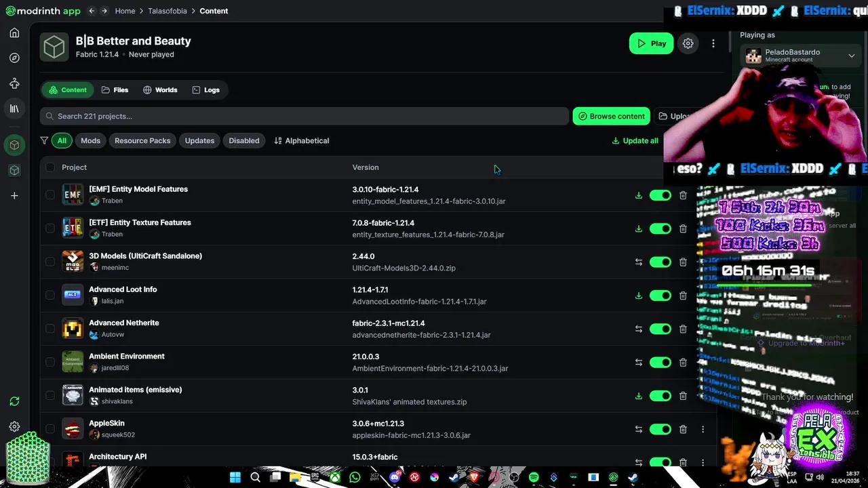Click the Update all button
Image resolution: width=868 pixels, height=488 pixels.
[x=635, y=141]
